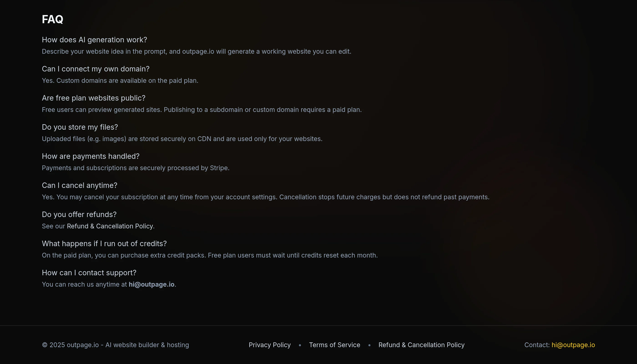Select "Are free plan websites public?" question
Viewport: 637px width, 364px height.
click(x=94, y=98)
